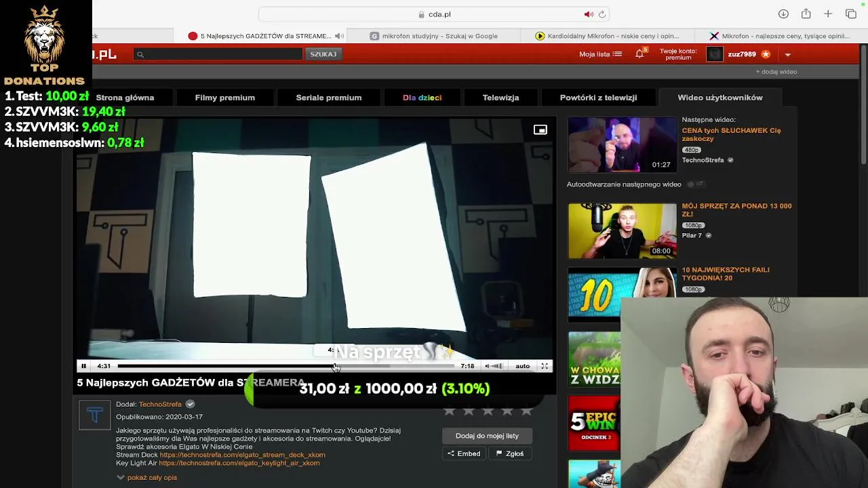Click Safari share icon
Viewport: 868px width, 488px height.
click(806, 14)
